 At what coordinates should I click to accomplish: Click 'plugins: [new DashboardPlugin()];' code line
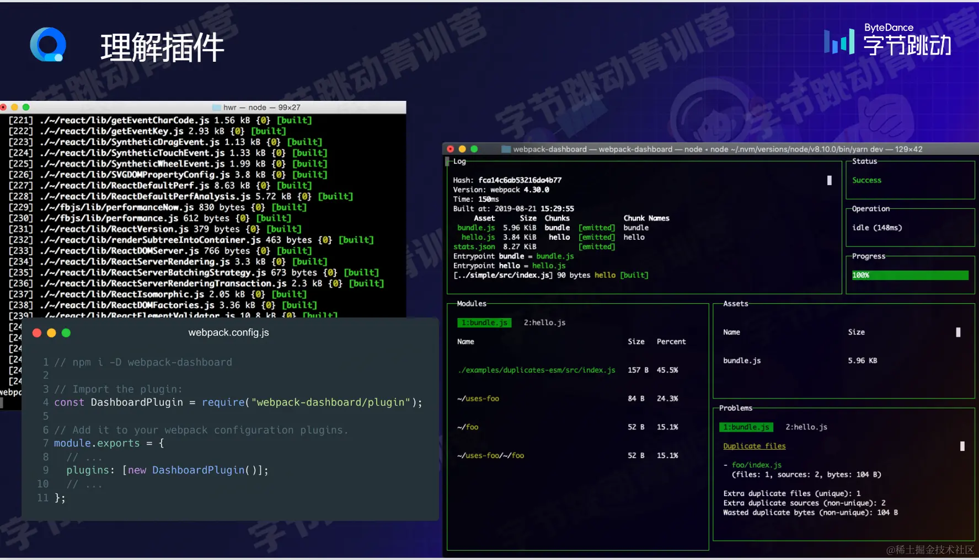(x=167, y=470)
